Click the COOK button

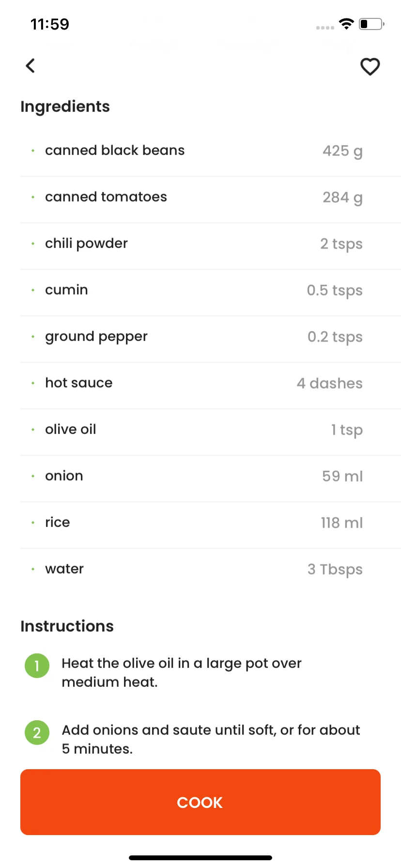[x=200, y=802]
